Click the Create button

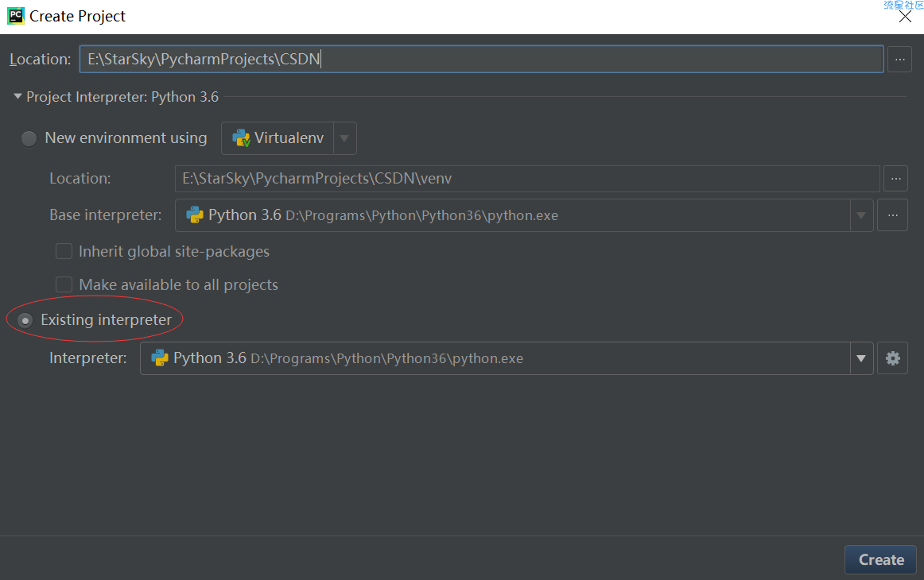(x=880, y=559)
